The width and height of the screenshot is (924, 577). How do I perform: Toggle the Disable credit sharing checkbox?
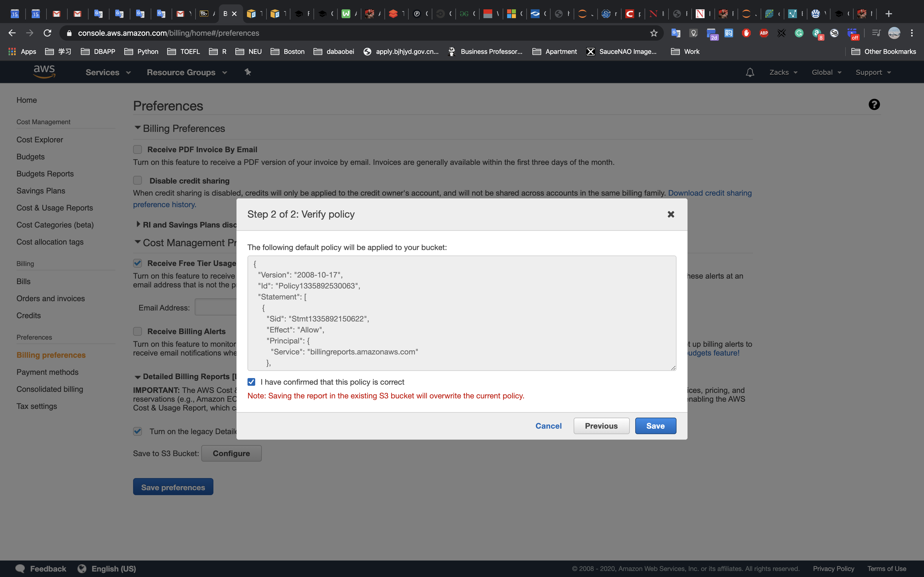[x=137, y=181]
